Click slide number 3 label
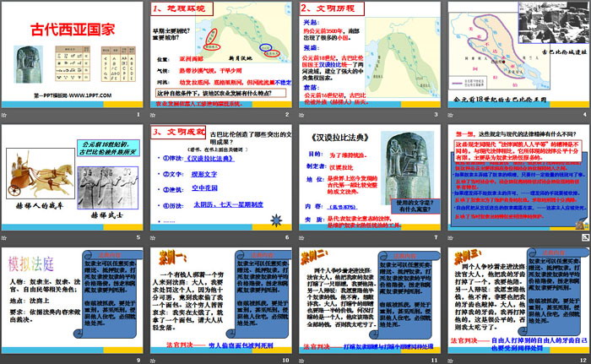 436,114
